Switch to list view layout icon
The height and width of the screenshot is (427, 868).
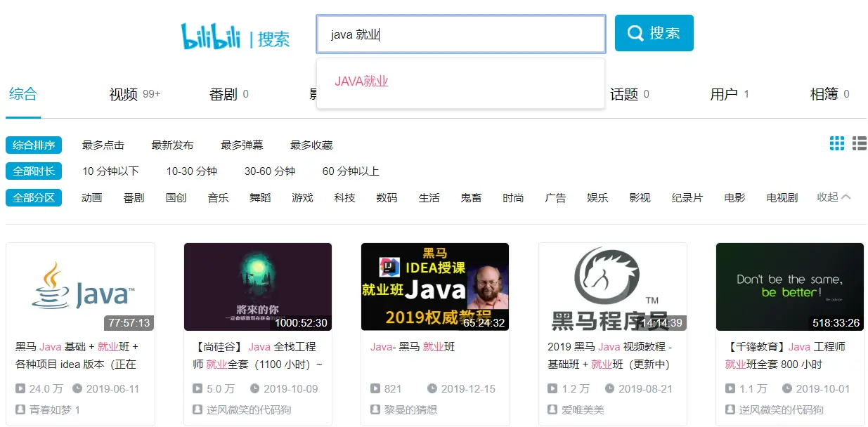tap(860, 143)
